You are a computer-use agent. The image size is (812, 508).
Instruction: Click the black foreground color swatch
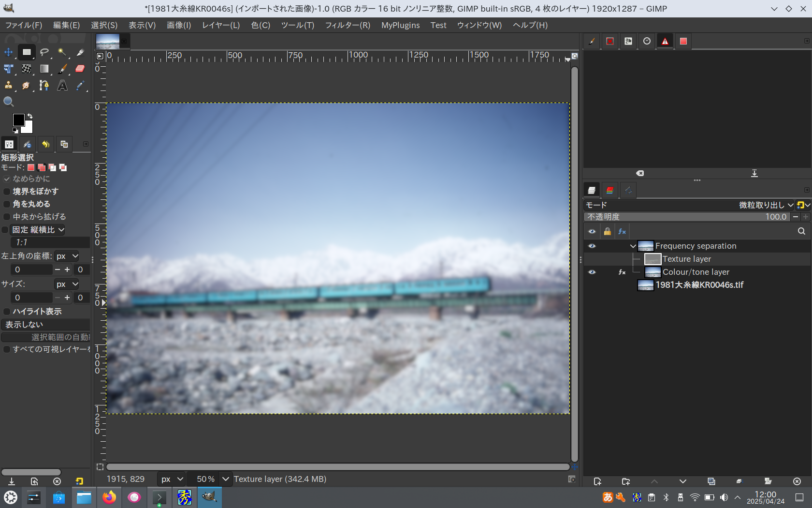[x=19, y=120]
